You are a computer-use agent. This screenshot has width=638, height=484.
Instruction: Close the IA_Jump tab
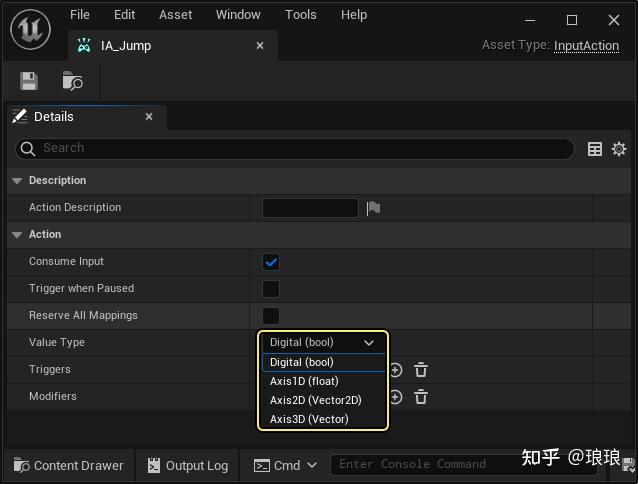click(260, 46)
